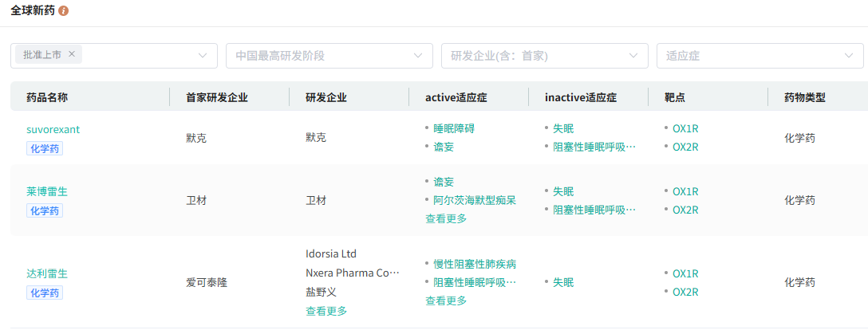Click the info icon beside 全球新药
The height and width of the screenshot is (330, 868).
64,11
